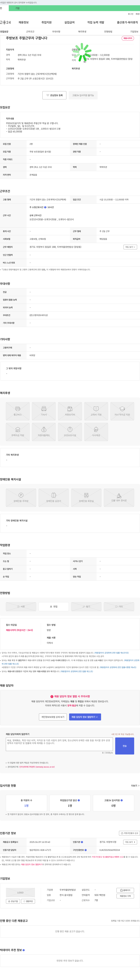The width and height of the screenshot is (140, 980).
Task: Click the 통근버스 welfare icon
Action: 17,411
